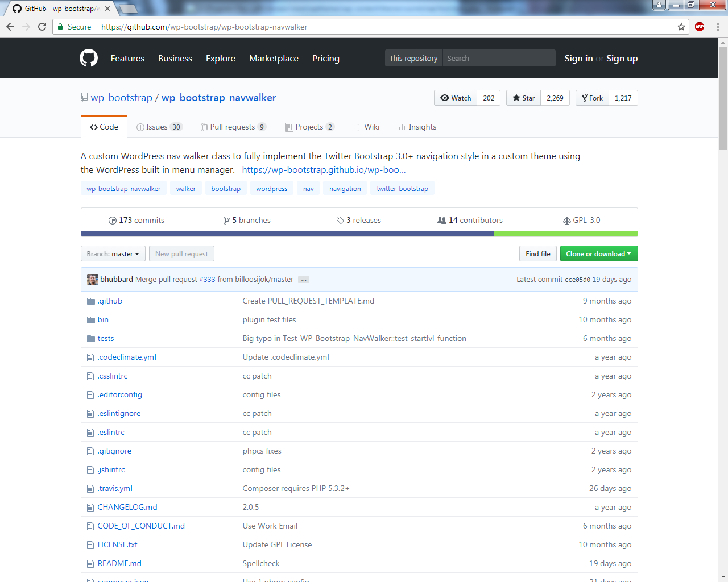View the 14 contributors
Screen dimensions: 728x582
(x=470, y=220)
